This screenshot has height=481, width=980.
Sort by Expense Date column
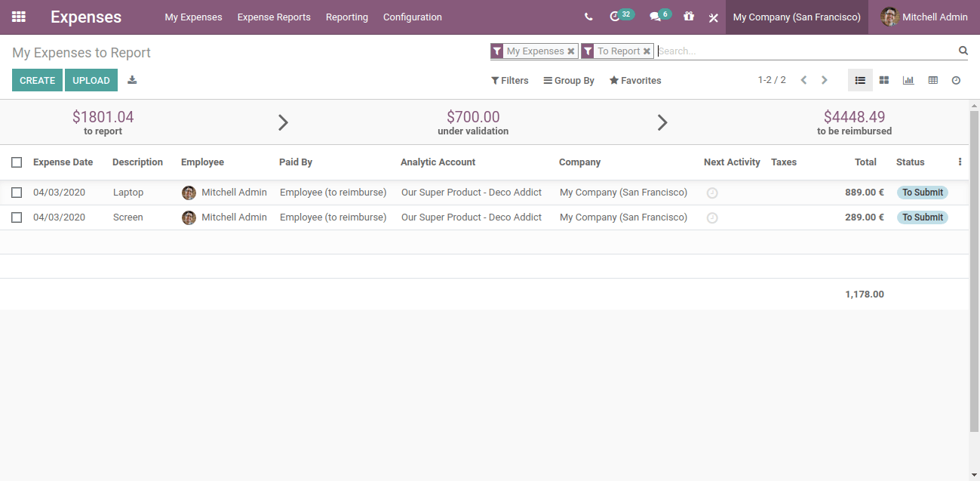(63, 162)
